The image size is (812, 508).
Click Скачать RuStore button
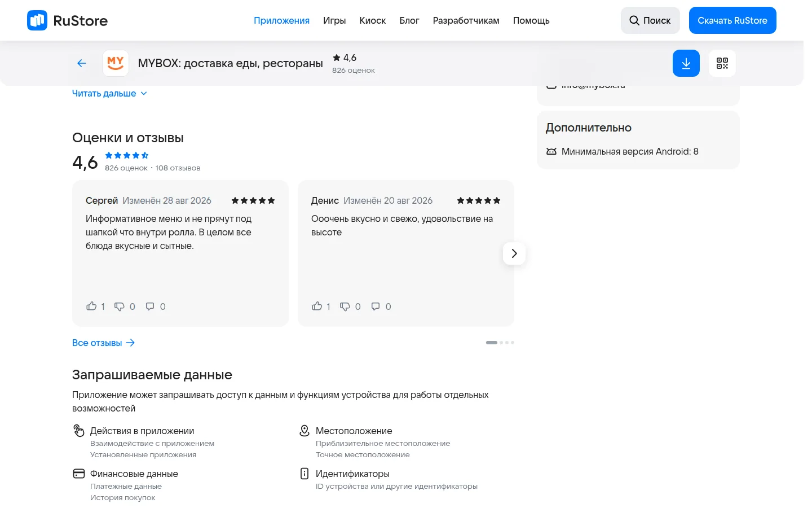pos(732,20)
